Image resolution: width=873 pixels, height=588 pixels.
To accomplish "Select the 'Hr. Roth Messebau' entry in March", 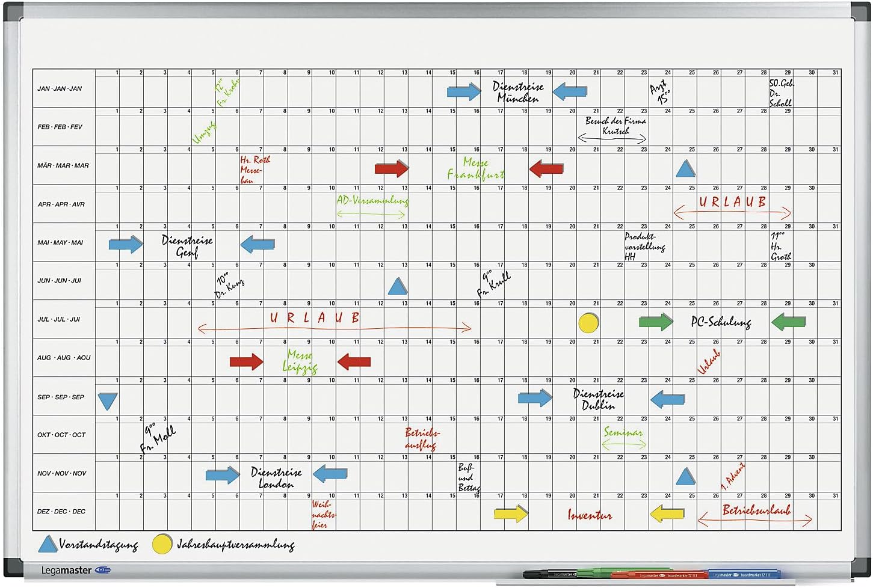I will [255, 169].
